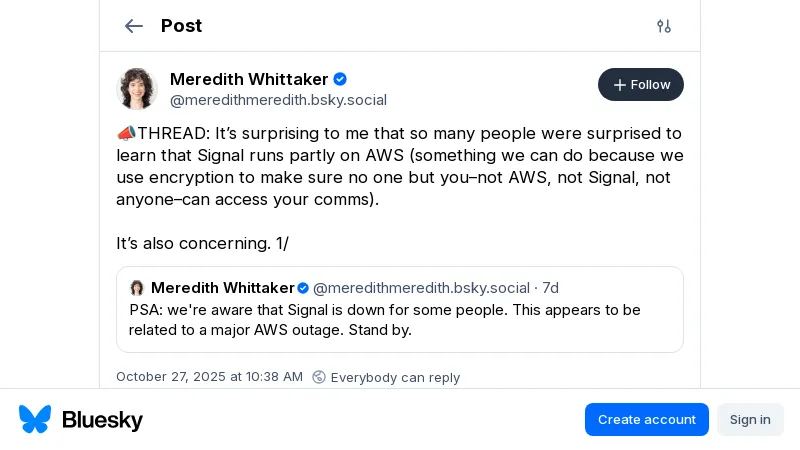Viewport: 800px width, 450px height.
Task: Click the October 27, 2025 post date
Action: [209, 377]
